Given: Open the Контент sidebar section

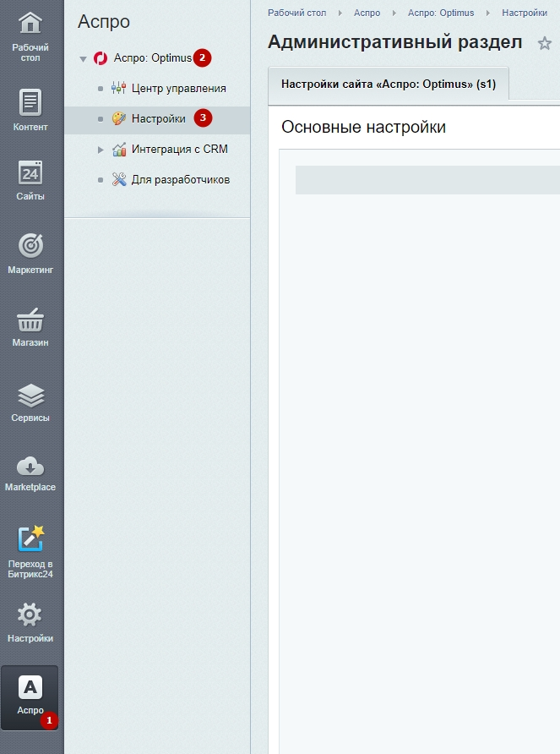Looking at the screenshot, I should tap(30, 110).
